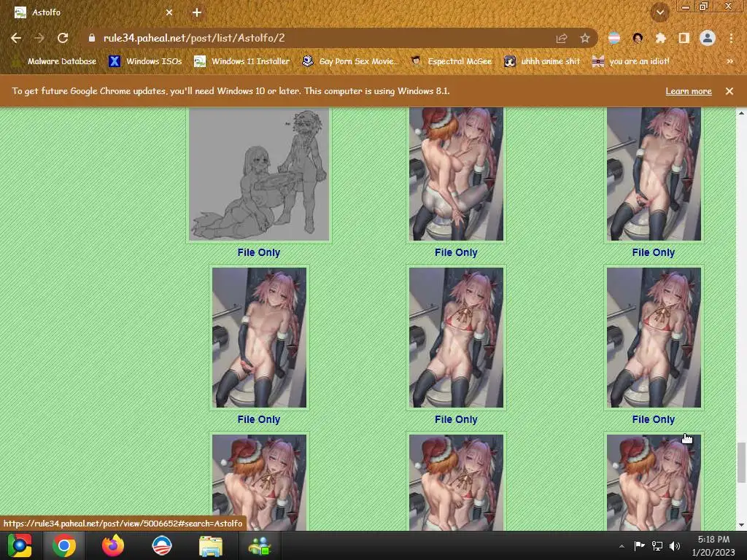The image size is (747, 560).
Task: Open the Windows 11 Installer bookmark
Action: point(242,61)
